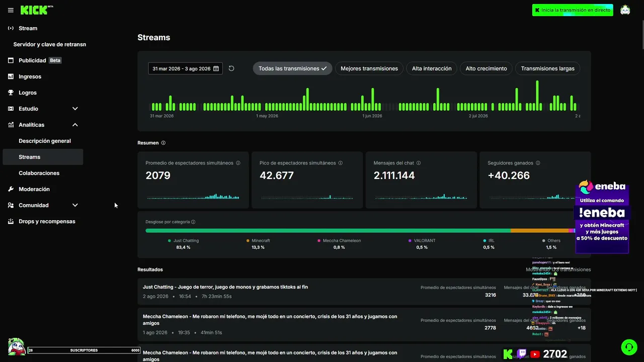
Task: Click the Comunidad people icon
Action: [x=11, y=205]
